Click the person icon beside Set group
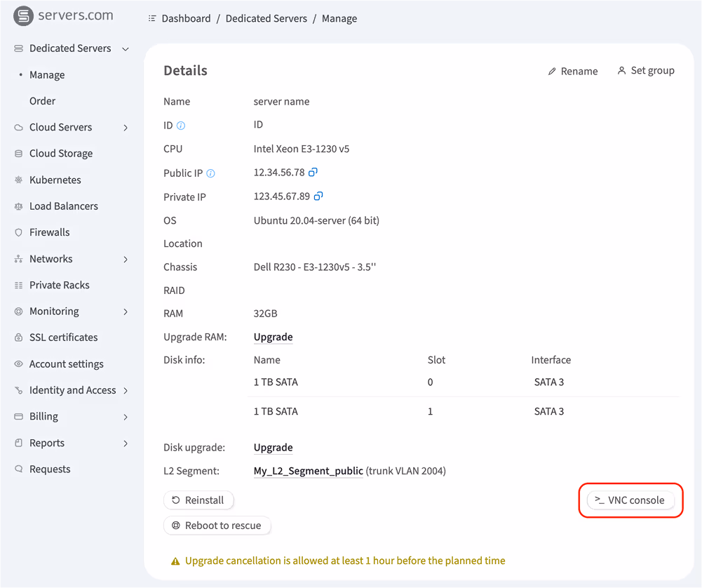The height and width of the screenshot is (588, 702). tap(621, 71)
